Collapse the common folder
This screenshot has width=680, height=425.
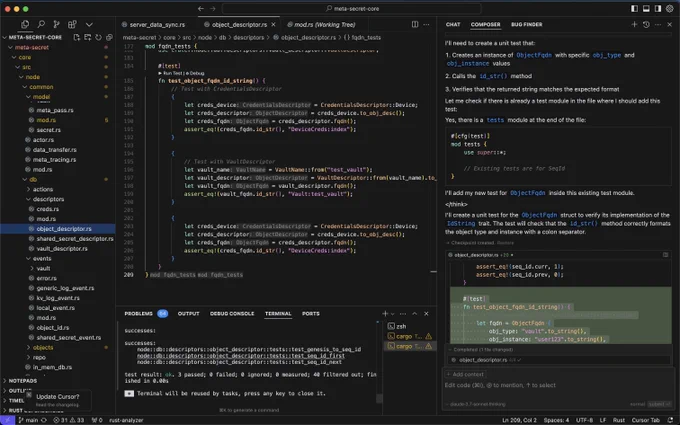[x=41, y=87]
